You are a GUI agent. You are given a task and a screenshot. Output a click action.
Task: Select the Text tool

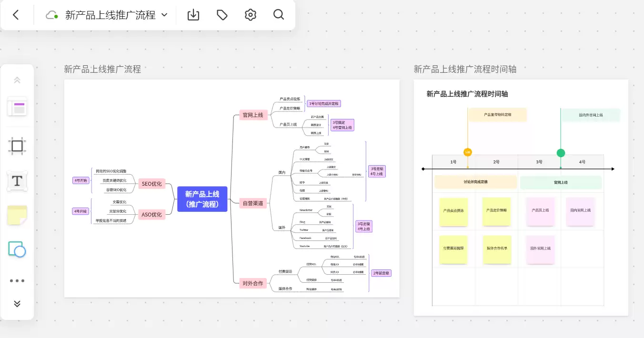click(17, 181)
